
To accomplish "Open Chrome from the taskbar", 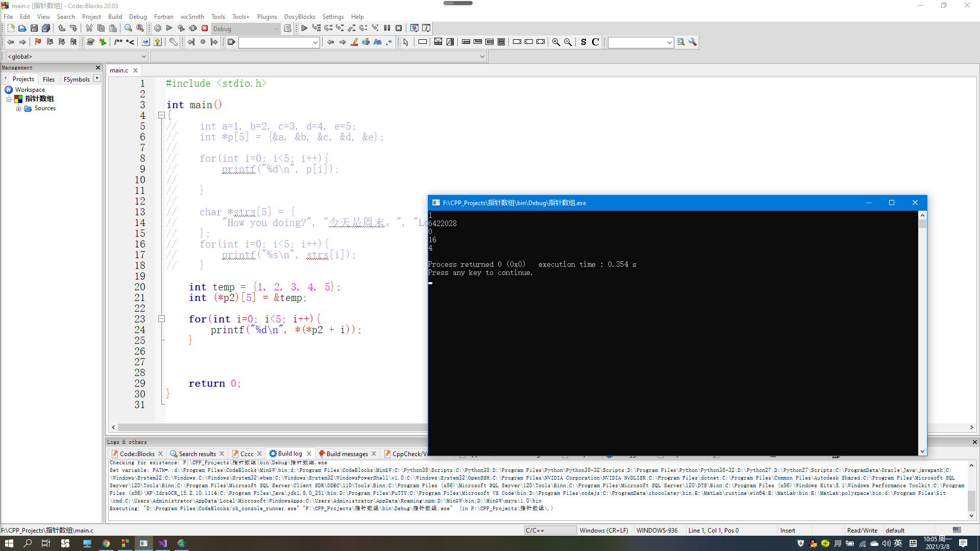I will point(106,543).
